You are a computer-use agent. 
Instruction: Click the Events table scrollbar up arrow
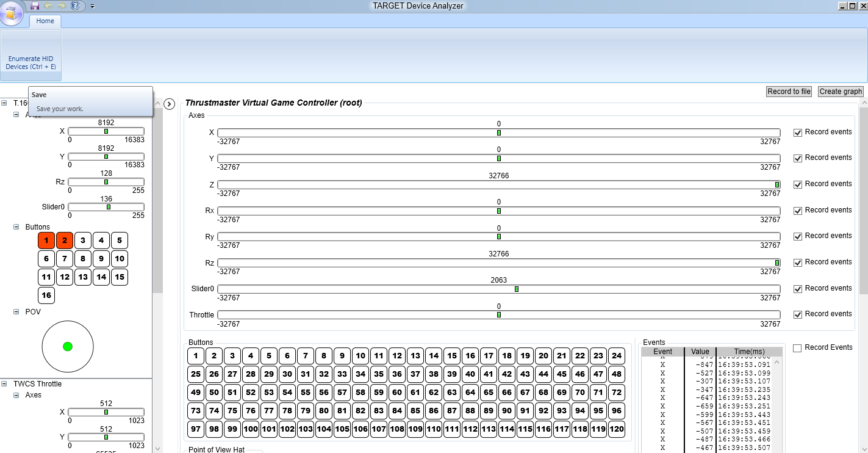(777, 361)
